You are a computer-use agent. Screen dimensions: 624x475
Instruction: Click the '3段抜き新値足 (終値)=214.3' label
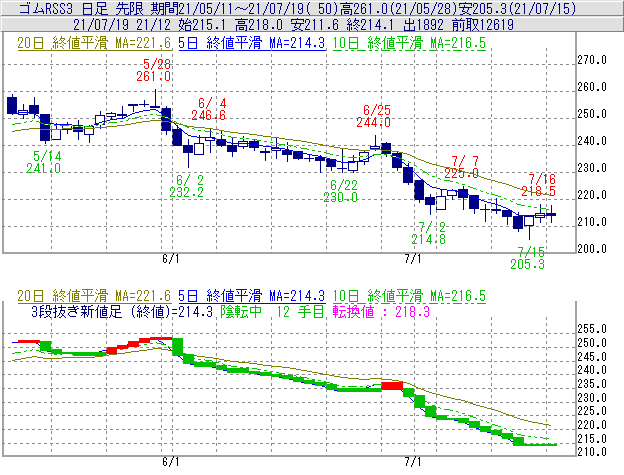[122, 311]
